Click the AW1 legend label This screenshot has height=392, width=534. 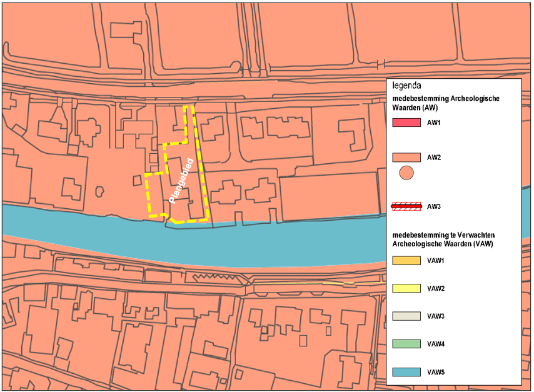click(x=433, y=123)
